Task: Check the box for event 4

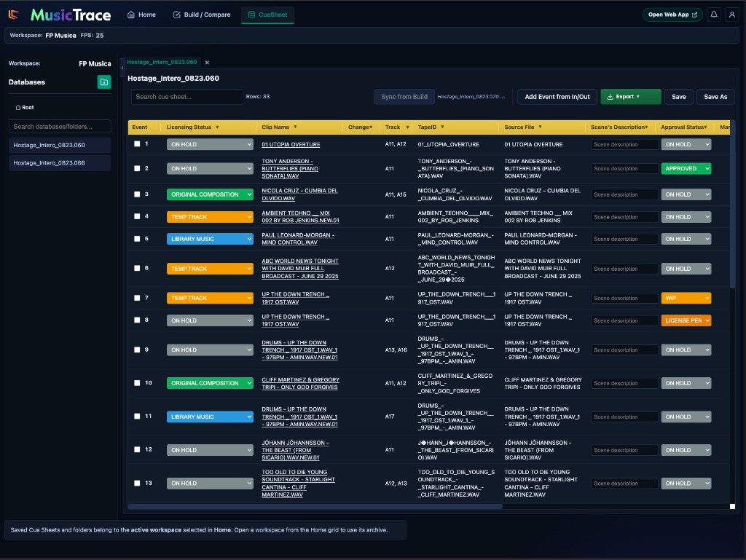Action: [137, 216]
